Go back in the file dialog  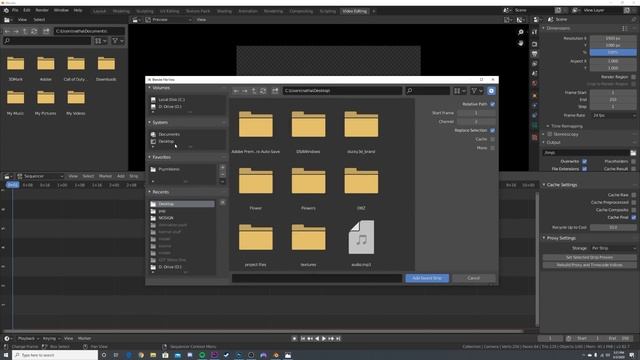236,91
